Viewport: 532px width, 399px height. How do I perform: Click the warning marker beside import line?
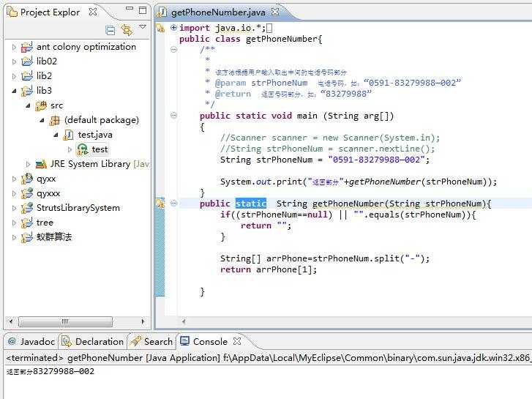coord(160,28)
